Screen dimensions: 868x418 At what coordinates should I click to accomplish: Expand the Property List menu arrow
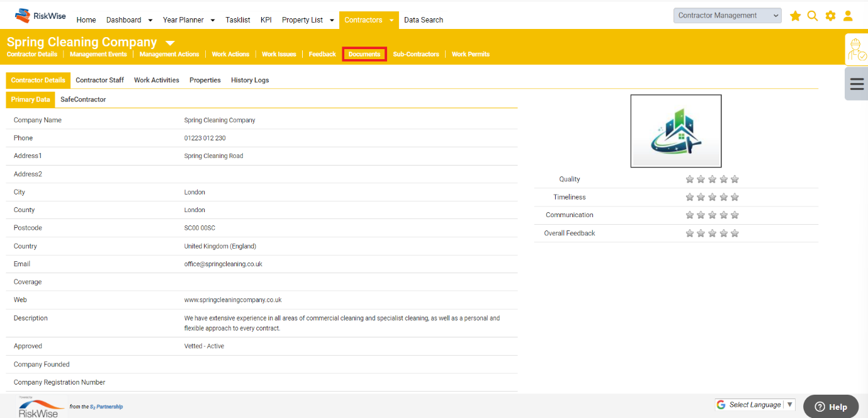332,20
